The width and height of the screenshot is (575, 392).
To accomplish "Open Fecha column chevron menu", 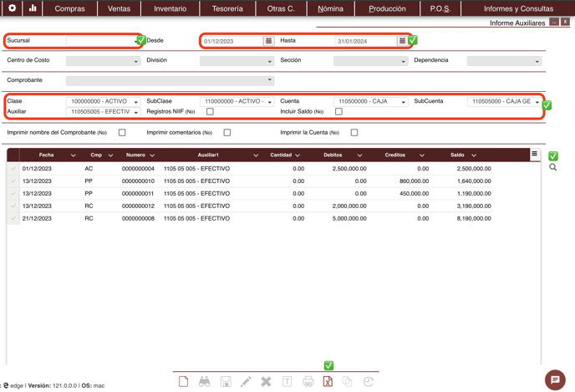I will click(73, 155).
